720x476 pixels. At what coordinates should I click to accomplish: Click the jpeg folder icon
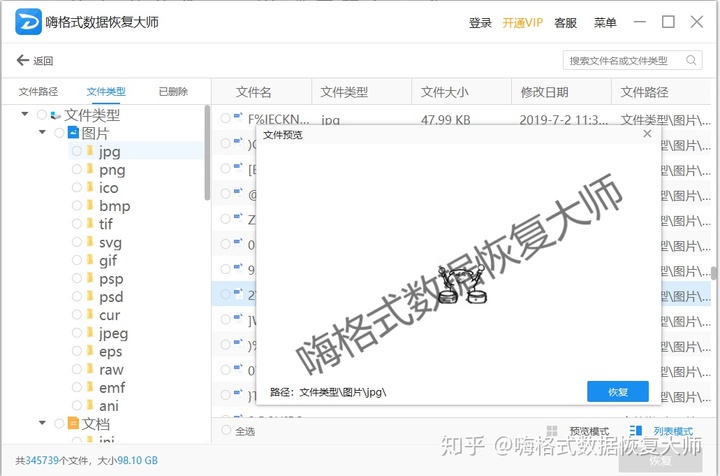point(90,332)
